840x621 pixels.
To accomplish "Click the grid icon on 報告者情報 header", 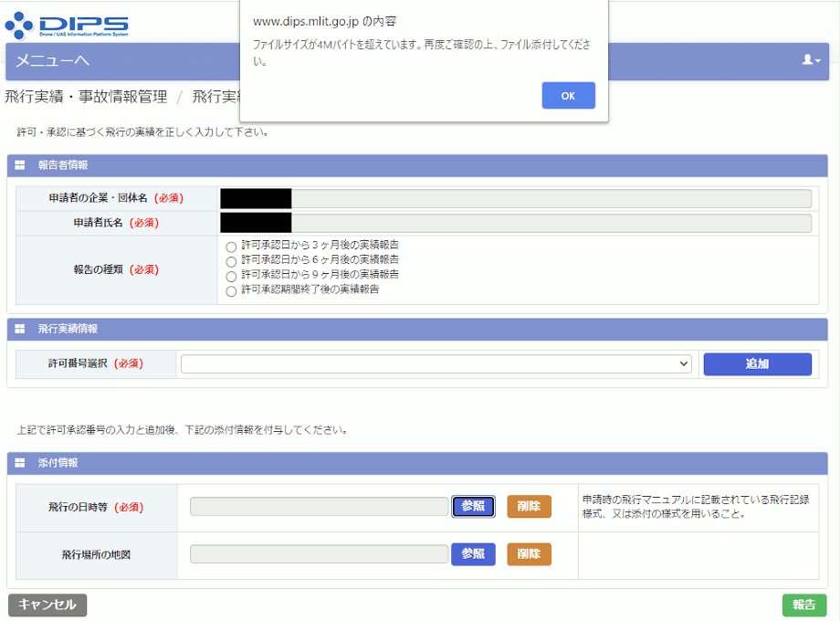I will pyautogui.click(x=21, y=165).
